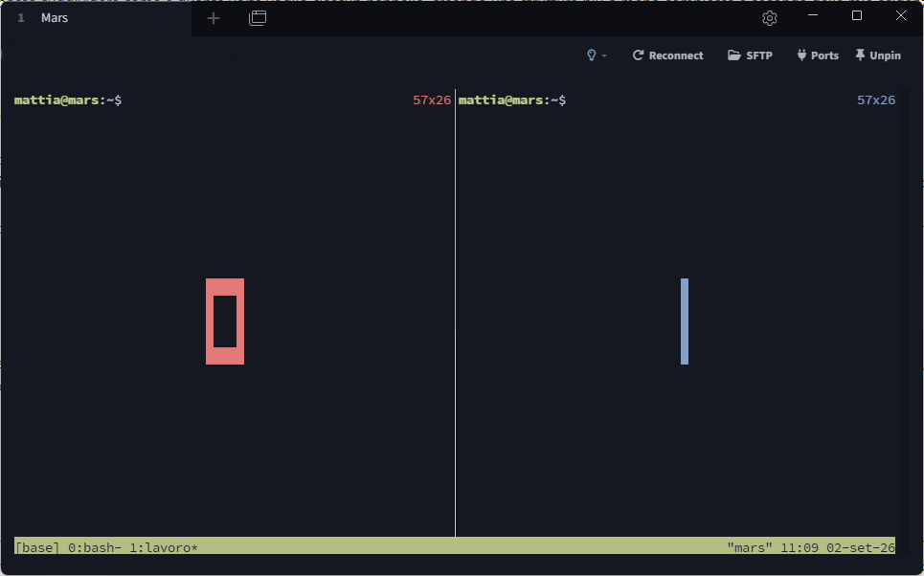Click the Unpin pushpin icon
Image resolution: width=924 pixels, height=576 pixels.
tap(861, 55)
